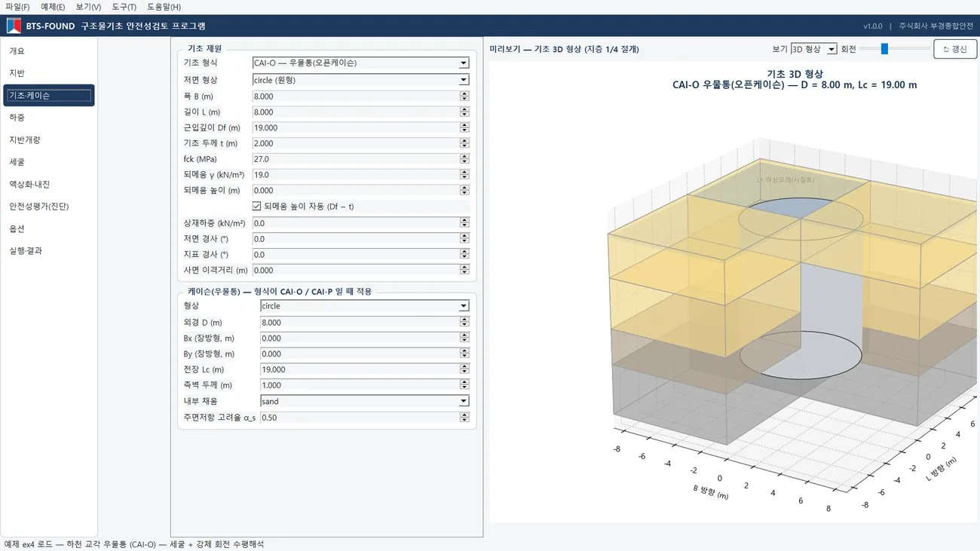Open the 도구(T) menu
Screen dimensions: 980x551
pos(124,7)
